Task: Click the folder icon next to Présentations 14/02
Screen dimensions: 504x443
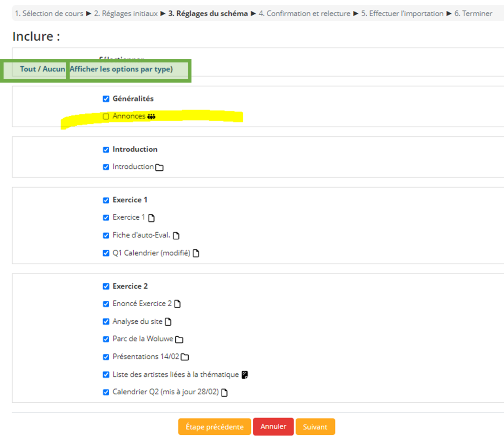Action: pyautogui.click(x=185, y=357)
